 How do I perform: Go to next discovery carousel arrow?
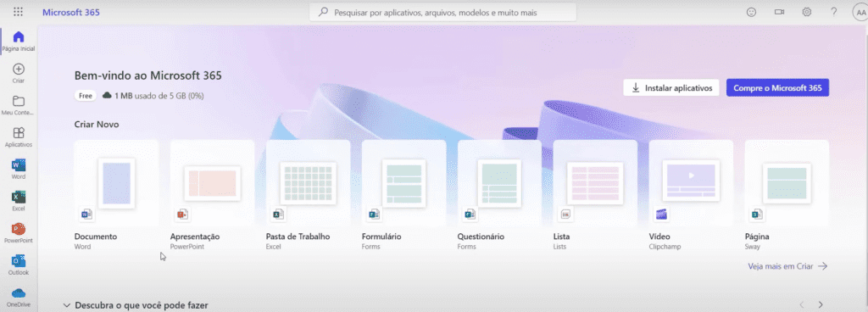coord(821,304)
